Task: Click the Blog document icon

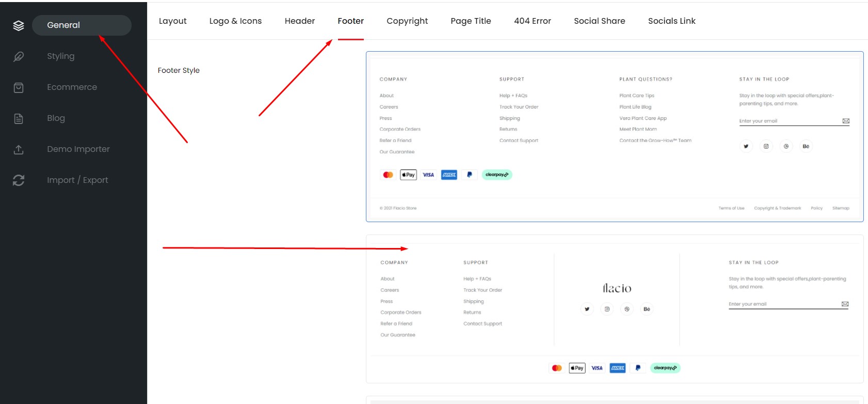Action: 19,118
